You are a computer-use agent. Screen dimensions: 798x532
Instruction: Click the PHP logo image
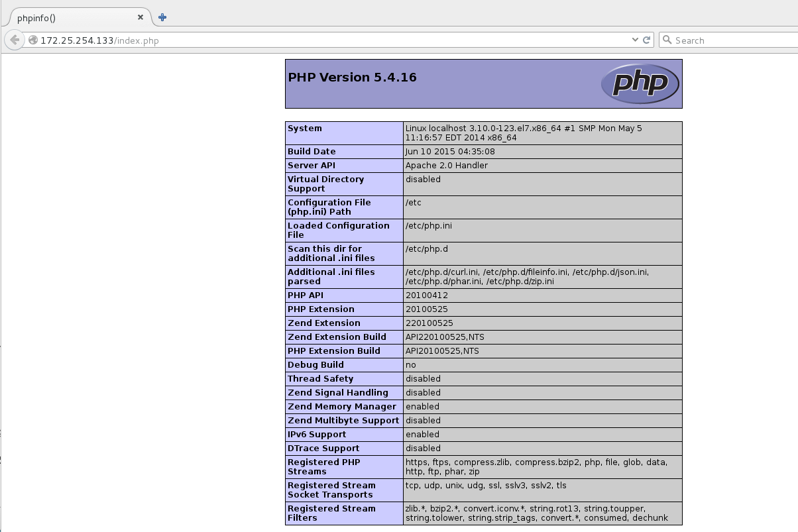[x=640, y=83]
